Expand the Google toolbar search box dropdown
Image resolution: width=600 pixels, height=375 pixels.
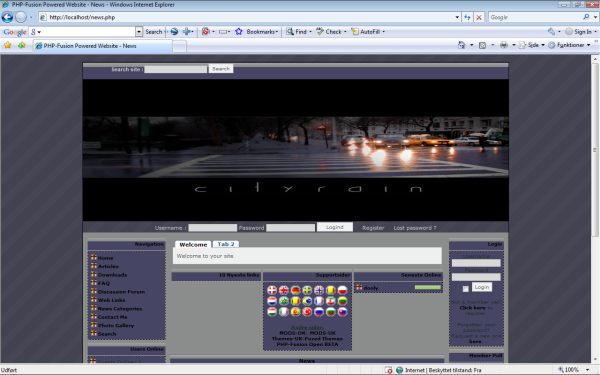pos(139,32)
